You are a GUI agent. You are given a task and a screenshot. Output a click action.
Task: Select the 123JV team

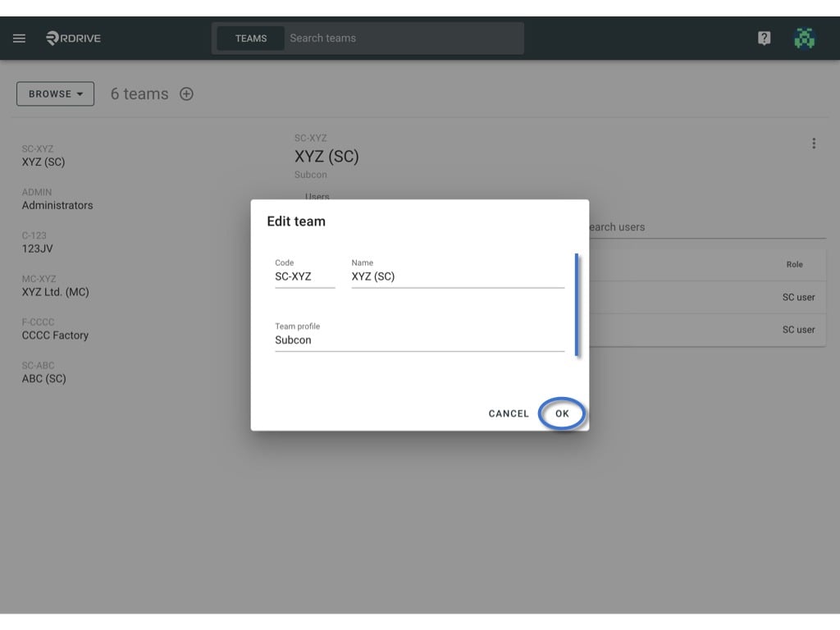[x=38, y=243]
